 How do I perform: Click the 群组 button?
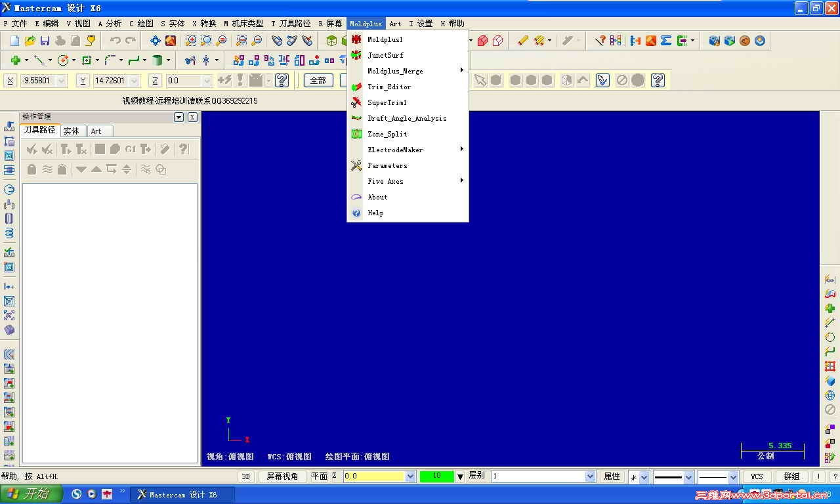[792, 476]
